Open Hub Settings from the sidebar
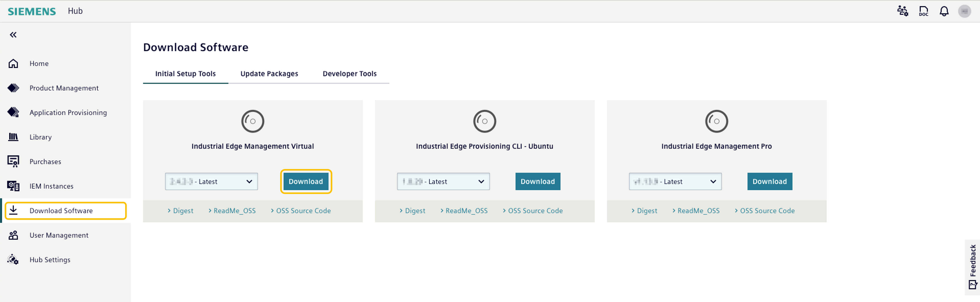Image resolution: width=980 pixels, height=302 pixels. [x=49, y=259]
